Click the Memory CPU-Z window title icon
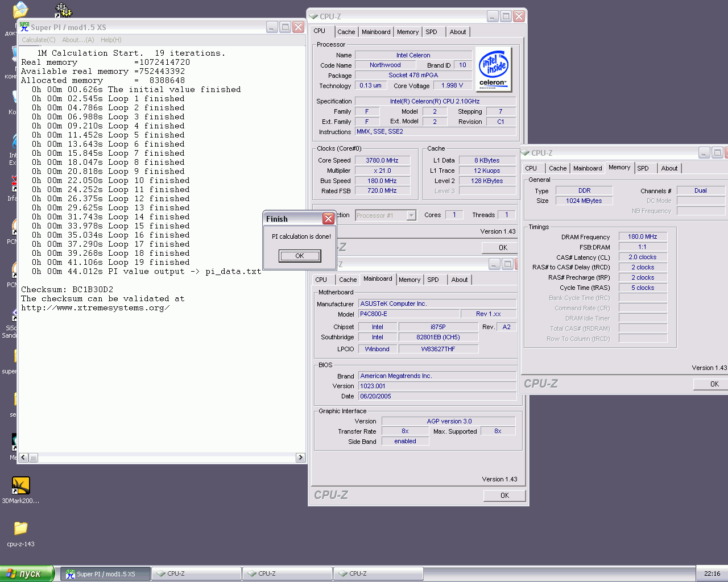The image size is (728, 582). (526, 153)
